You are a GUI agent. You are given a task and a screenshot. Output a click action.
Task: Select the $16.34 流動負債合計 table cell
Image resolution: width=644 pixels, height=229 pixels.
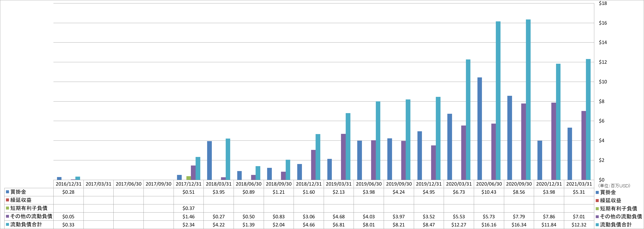519,225
